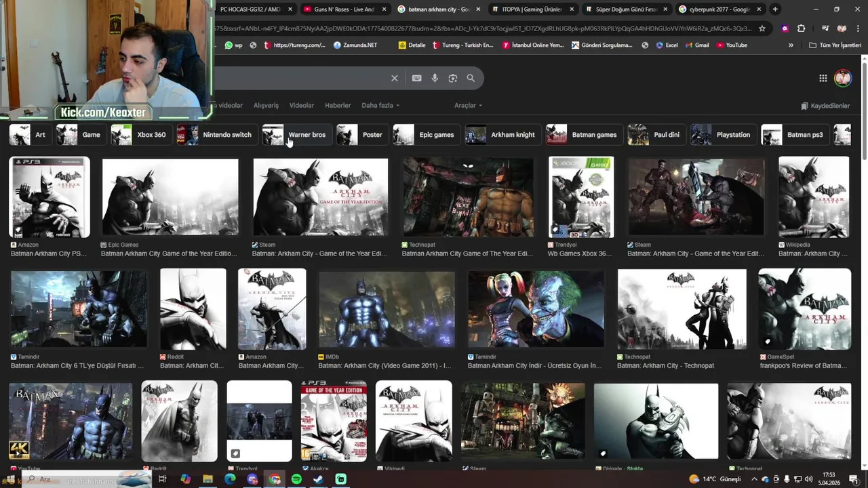
Task: Open the YouTube bookmark
Action: [x=731, y=45]
